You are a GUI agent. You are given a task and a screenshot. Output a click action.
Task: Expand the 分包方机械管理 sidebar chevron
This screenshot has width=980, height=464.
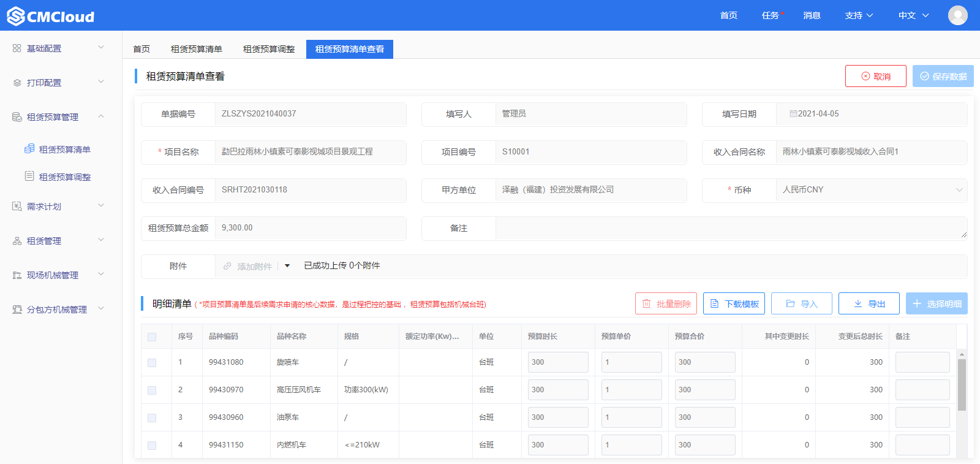[101, 308]
